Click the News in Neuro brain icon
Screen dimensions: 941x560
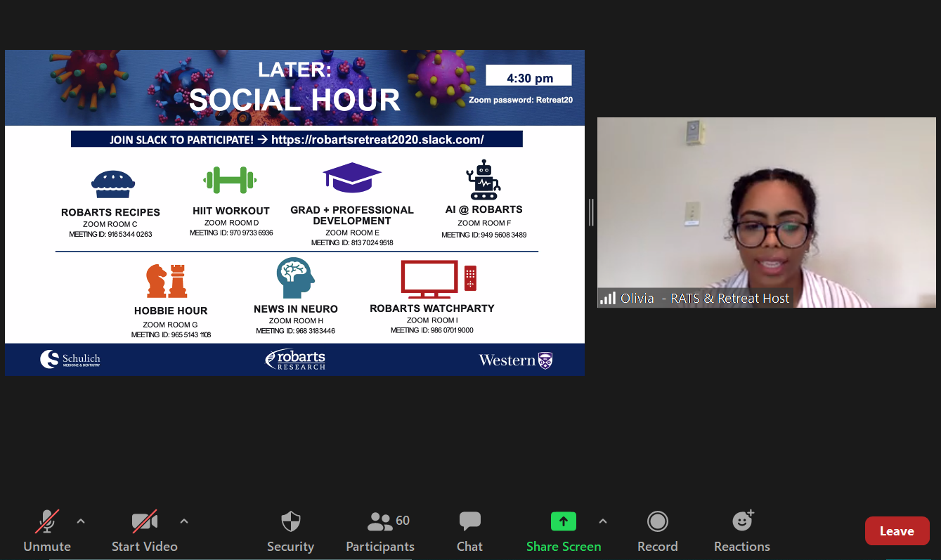pyautogui.click(x=295, y=278)
